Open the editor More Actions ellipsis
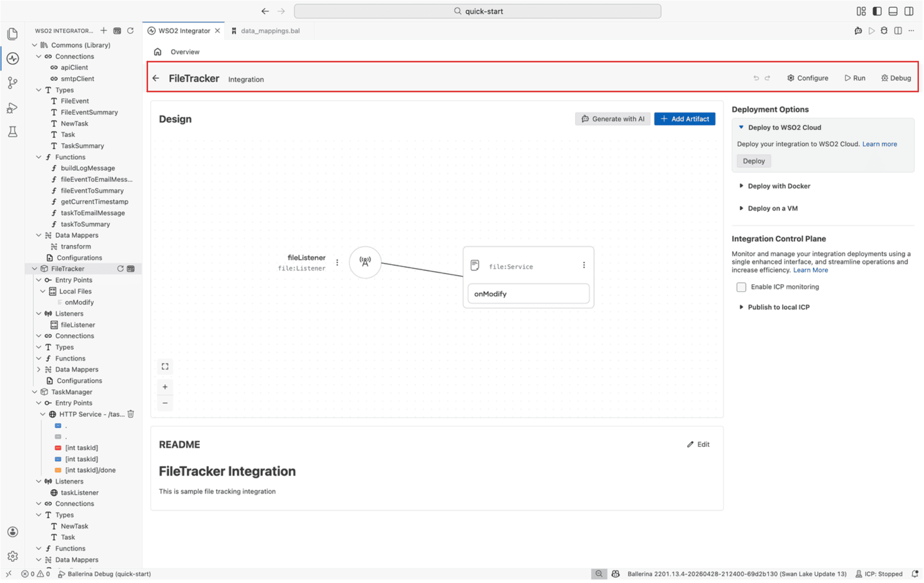Screen dimensions: 924x583 click(911, 31)
